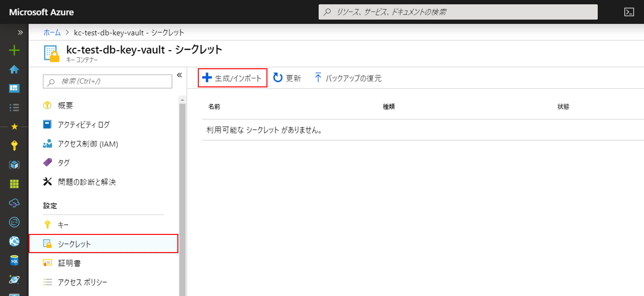Open the Create a resource plus icon

[x=14, y=50]
